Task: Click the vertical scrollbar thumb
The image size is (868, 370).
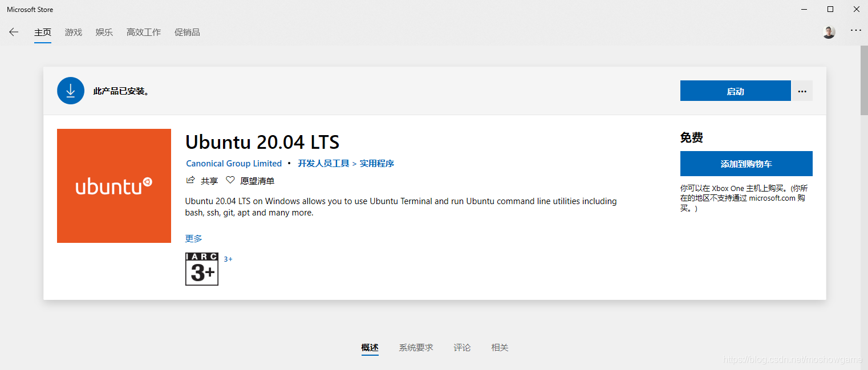Action: [x=863, y=80]
